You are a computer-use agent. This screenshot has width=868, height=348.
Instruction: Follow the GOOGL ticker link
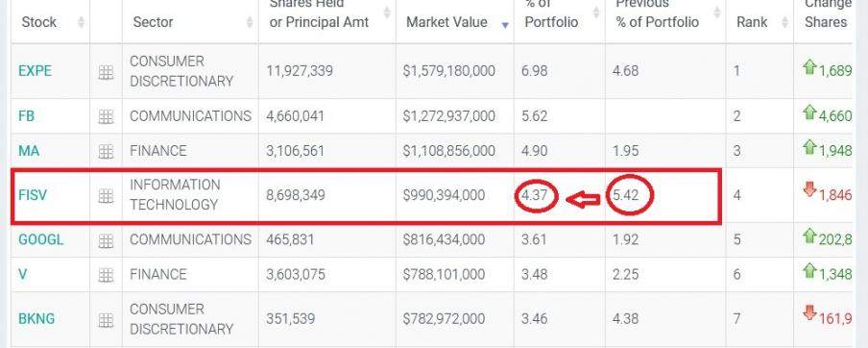tap(41, 239)
